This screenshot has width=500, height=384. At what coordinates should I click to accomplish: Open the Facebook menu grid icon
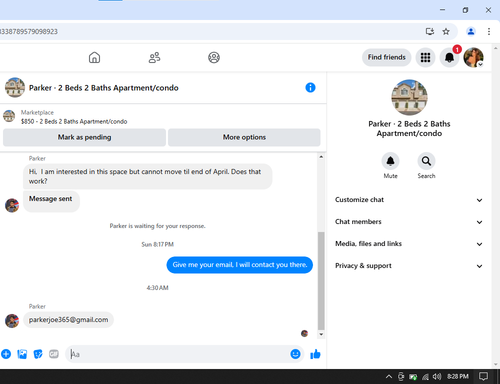(x=425, y=57)
